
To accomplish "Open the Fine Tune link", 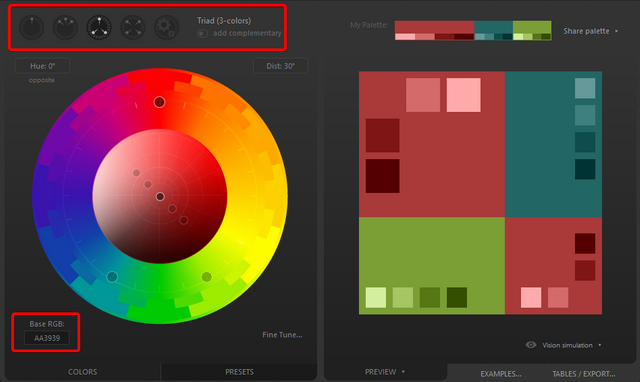I will tap(282, 335).
